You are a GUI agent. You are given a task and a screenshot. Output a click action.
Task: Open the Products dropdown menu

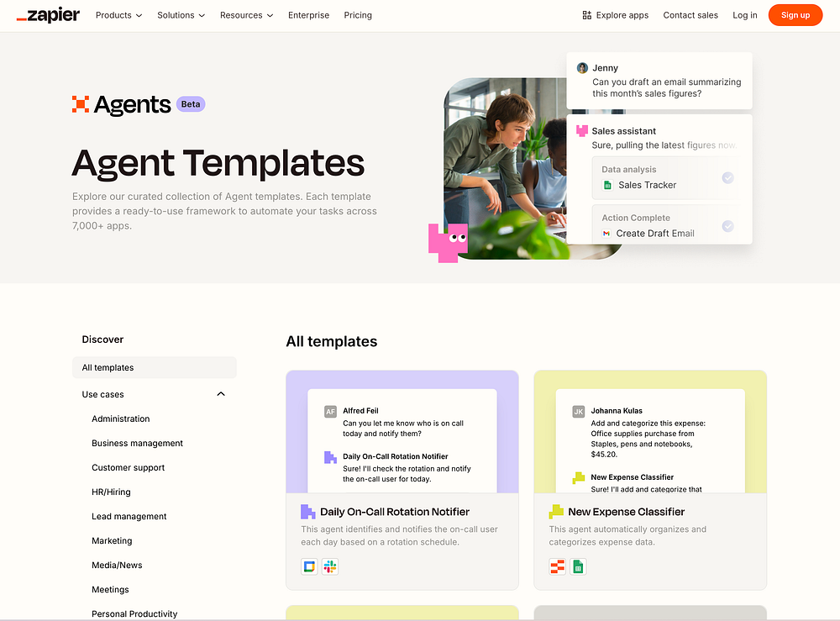(119, 15)
